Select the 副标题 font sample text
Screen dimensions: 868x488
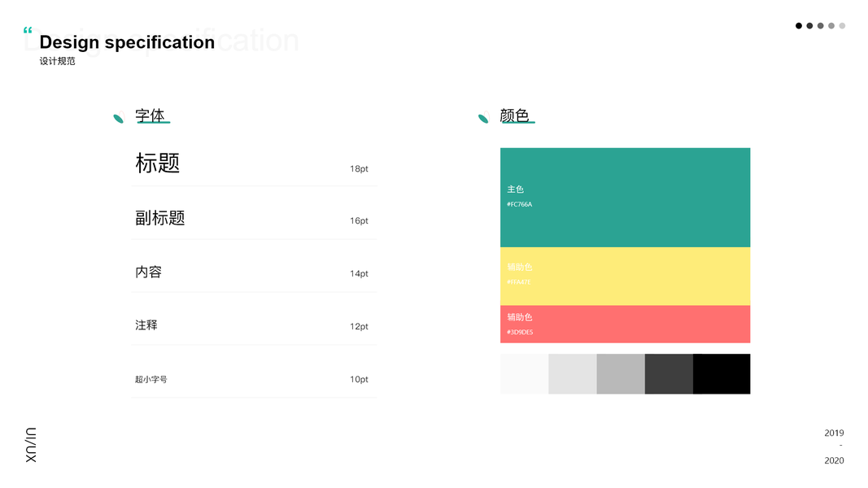point(160,218)
